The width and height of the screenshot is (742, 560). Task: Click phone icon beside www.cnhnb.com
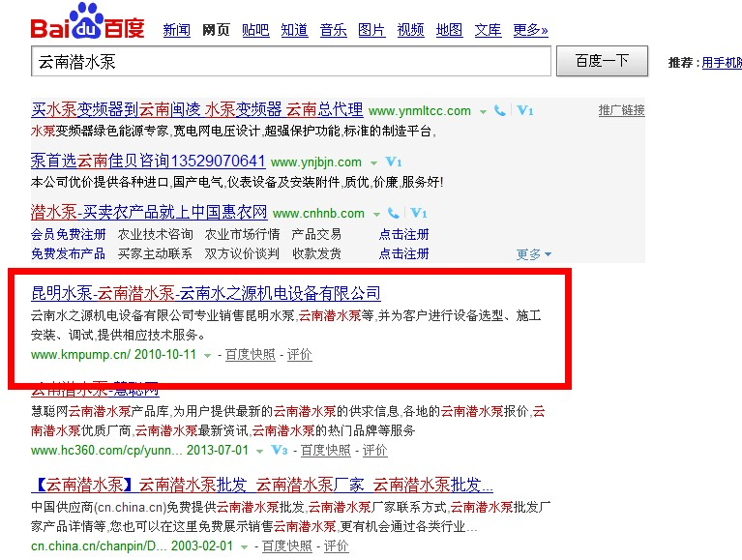pos(394,213)
